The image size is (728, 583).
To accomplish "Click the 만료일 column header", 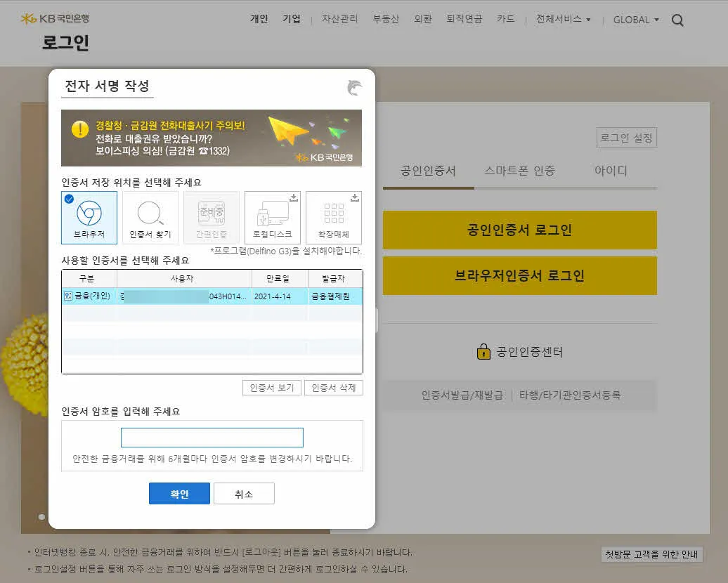I will click(280, 279).
